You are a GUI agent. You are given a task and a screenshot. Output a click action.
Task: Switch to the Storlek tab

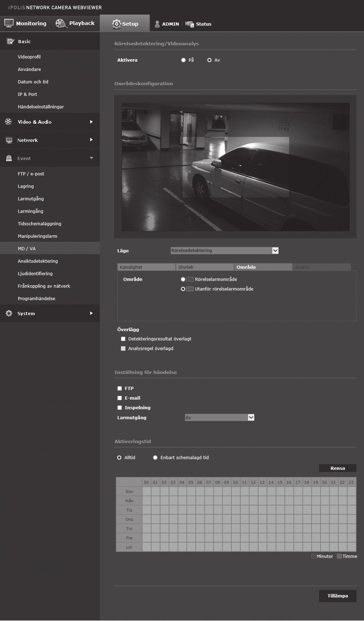tap(205, 267)
